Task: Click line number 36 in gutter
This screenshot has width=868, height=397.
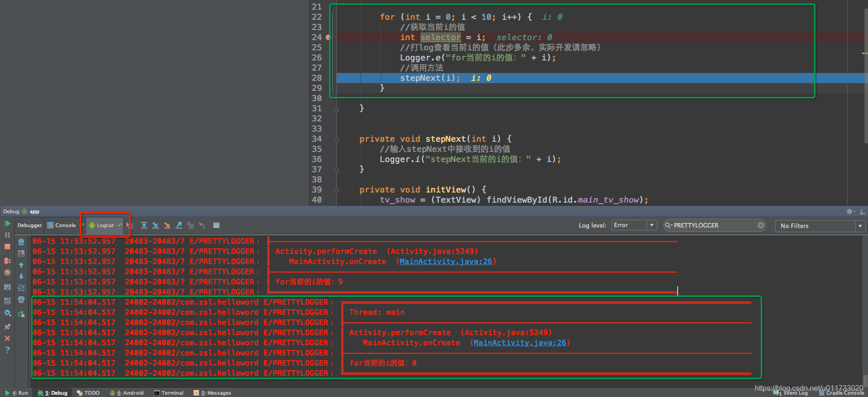Action: point(316,159)
